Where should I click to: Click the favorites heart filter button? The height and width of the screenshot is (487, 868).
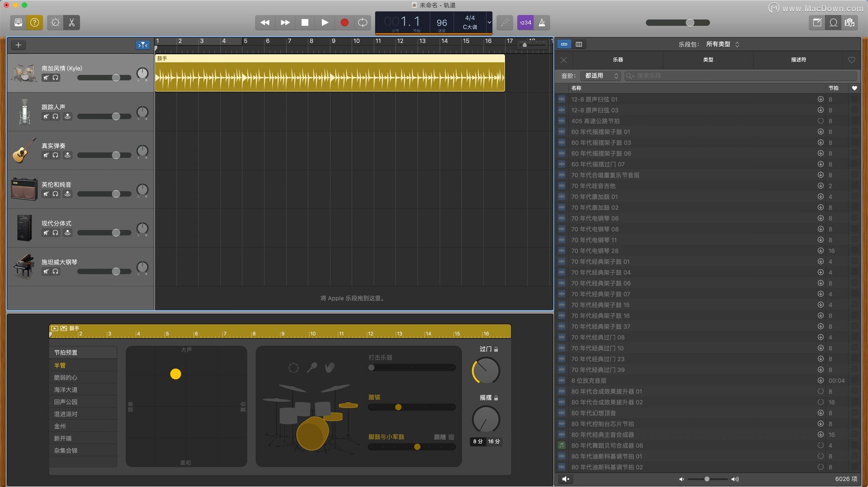[852, 60]
